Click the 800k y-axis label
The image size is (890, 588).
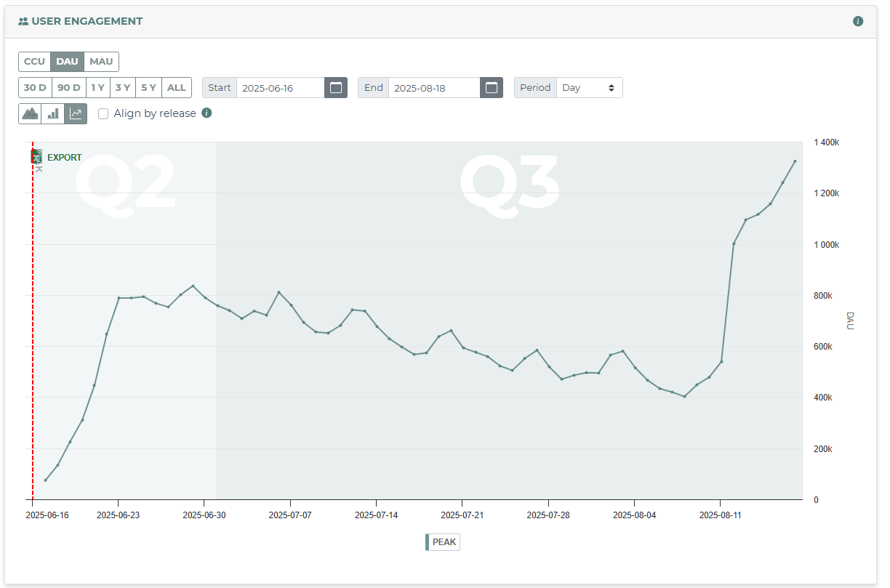[823, 296]
